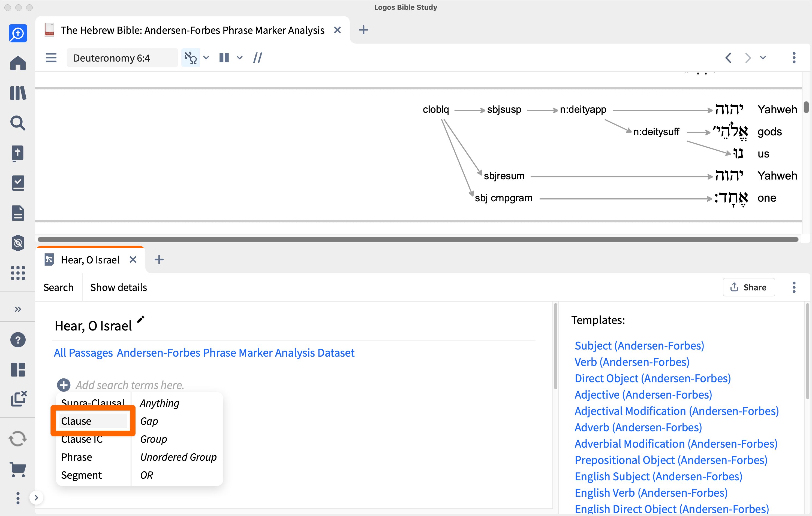Go forward with the right arrow
812x516 pixels.
(748, 58)
